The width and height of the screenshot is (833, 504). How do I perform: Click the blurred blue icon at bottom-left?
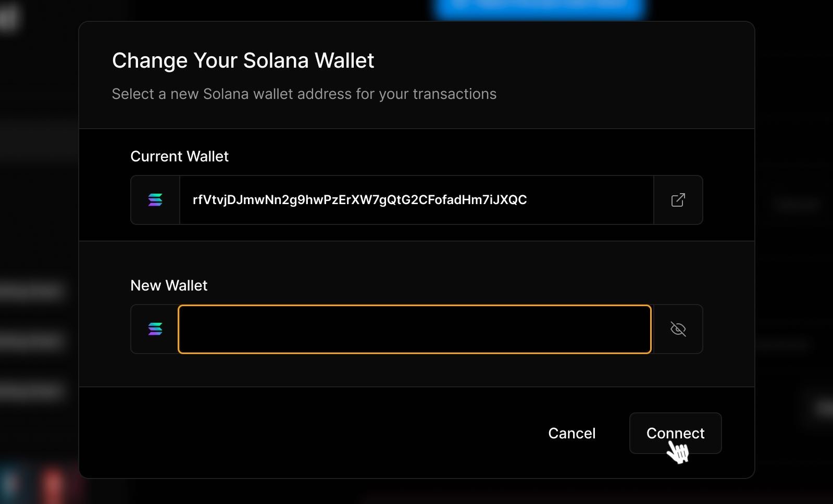9,483
